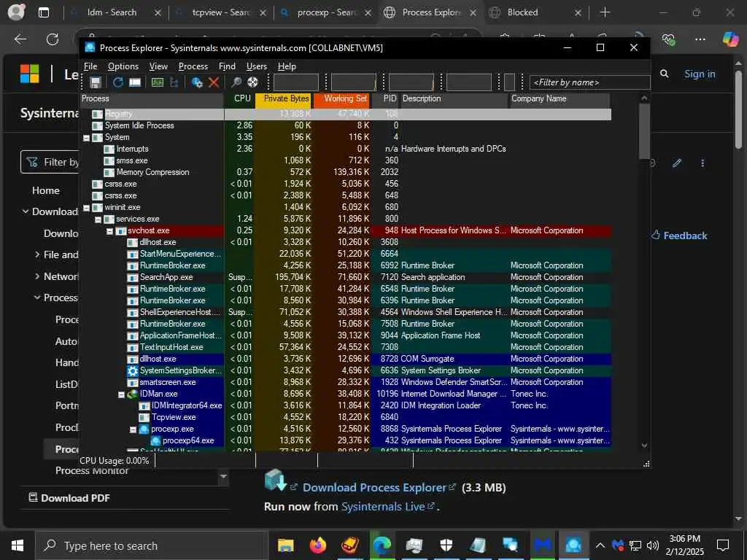Open the File menu
Viewport: 747px width, 560px height.
click(90, 66)
